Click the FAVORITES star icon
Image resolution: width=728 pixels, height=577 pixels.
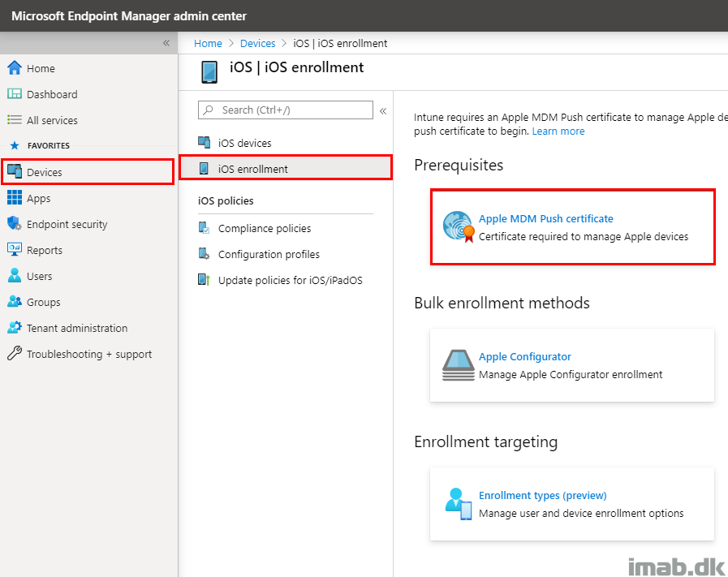coord(15,146)
